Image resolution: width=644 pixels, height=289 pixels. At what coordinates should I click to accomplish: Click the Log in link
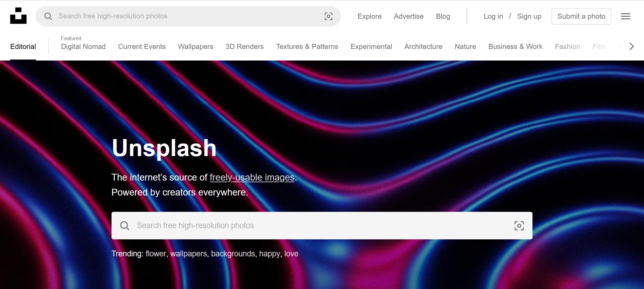pos(493,16)
